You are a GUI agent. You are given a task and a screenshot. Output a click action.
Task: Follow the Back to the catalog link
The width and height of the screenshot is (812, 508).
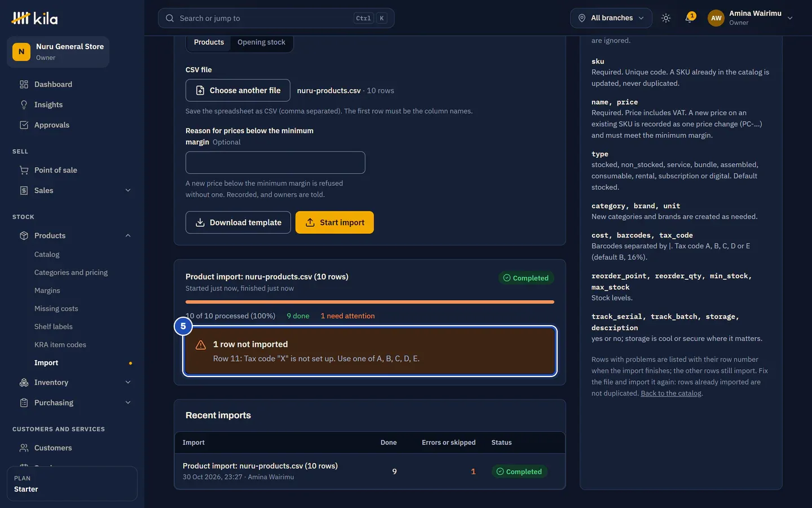click(x=671, y=393)
